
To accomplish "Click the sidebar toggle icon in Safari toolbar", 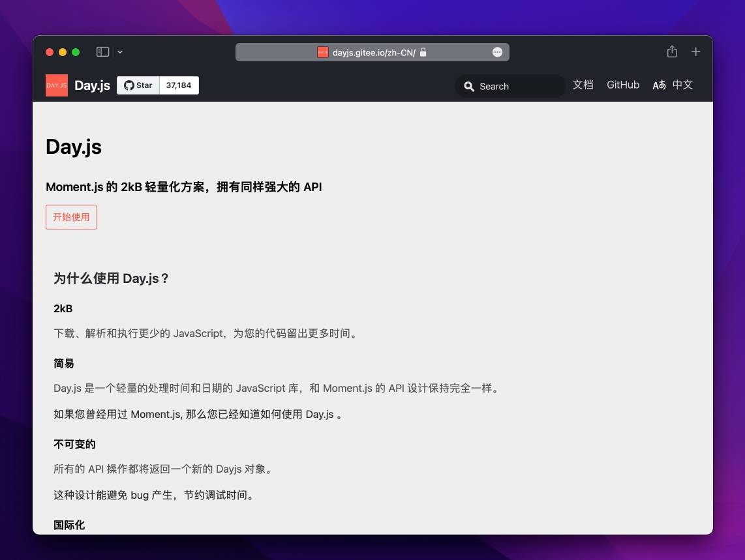I will [102, 52].
